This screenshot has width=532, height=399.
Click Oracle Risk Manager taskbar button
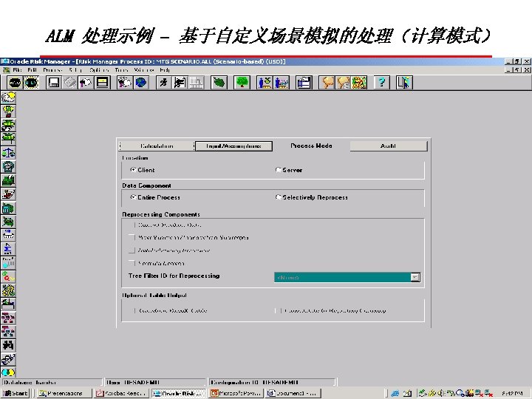click(x=179, y=393)
